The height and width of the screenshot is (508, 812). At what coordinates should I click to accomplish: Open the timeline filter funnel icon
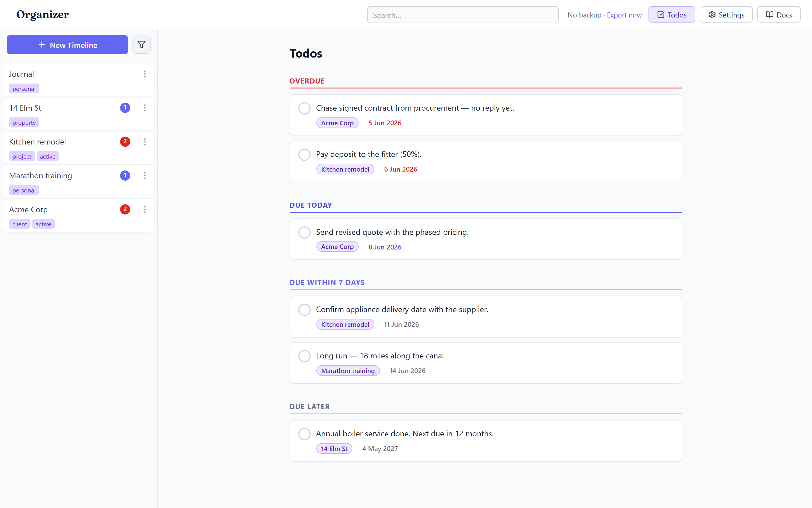[141, 45]
